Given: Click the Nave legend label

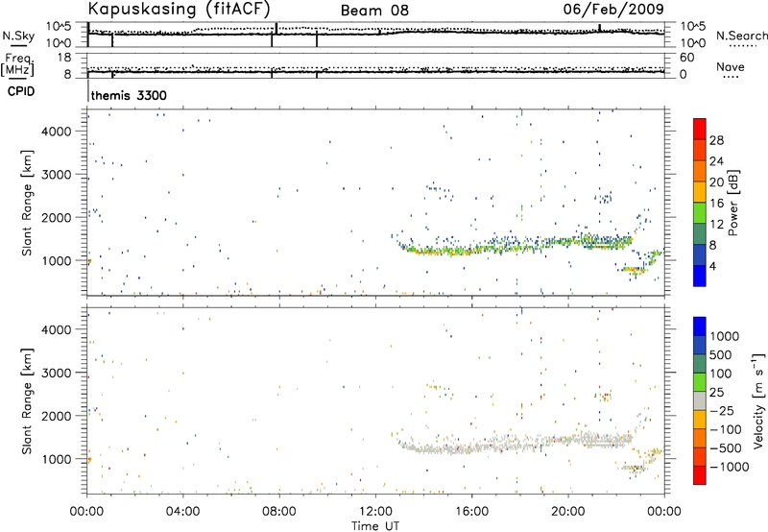Looking at the screenshot, I should pyautogui.click(x=731, y=66).
